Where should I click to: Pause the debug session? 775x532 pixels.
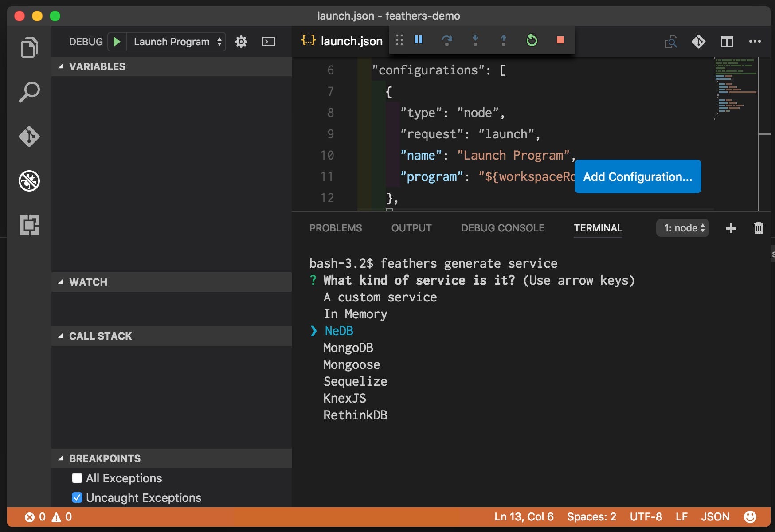419,40
